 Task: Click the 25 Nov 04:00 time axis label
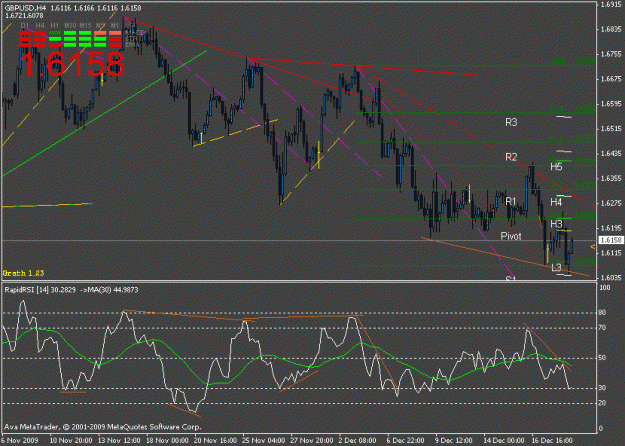263,440
